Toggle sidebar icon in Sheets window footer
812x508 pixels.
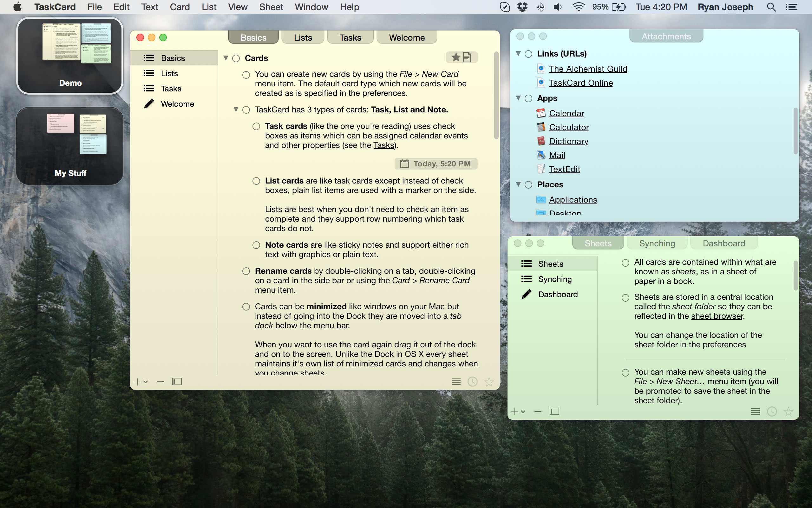[554, 411]
